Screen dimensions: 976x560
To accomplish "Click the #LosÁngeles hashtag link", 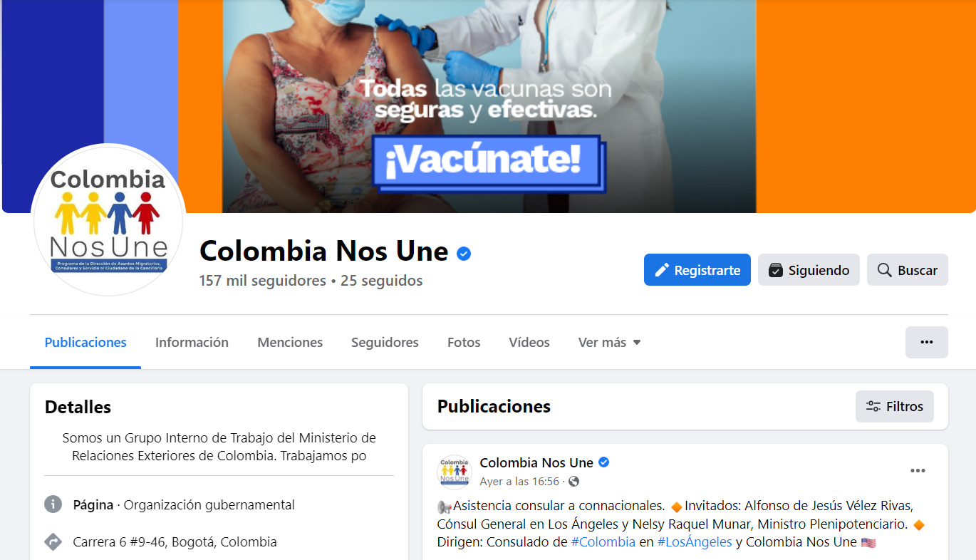I will (x=695, y=542).
